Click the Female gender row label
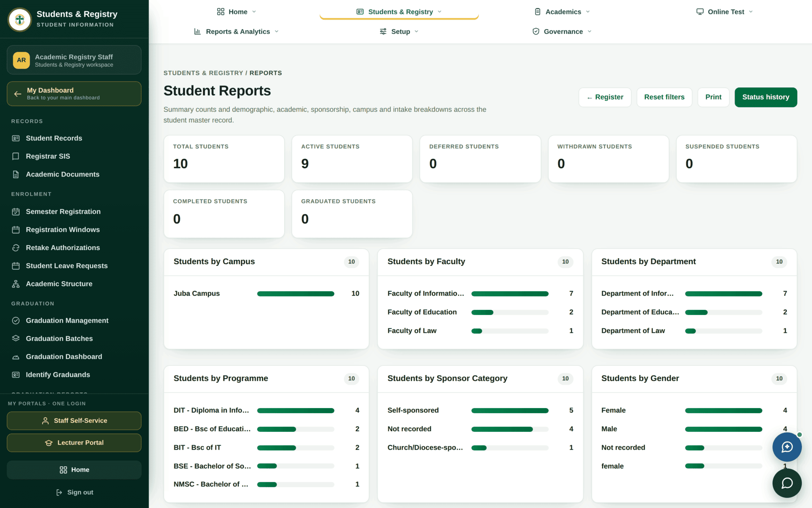Screen dimensions: 812x508 613,411
